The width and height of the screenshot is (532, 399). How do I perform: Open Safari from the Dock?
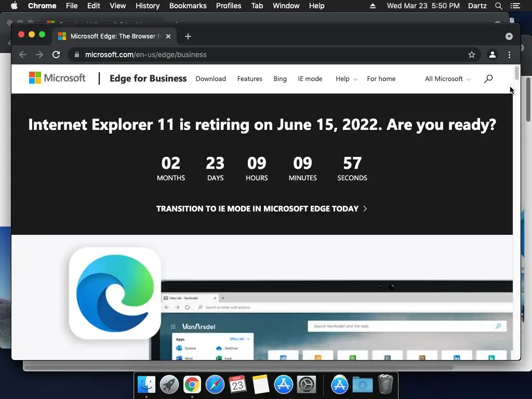click(x=215, y=384)
